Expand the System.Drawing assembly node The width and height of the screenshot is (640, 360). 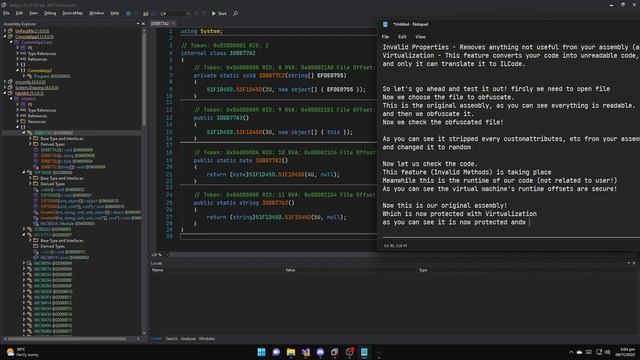click(5, 87)
